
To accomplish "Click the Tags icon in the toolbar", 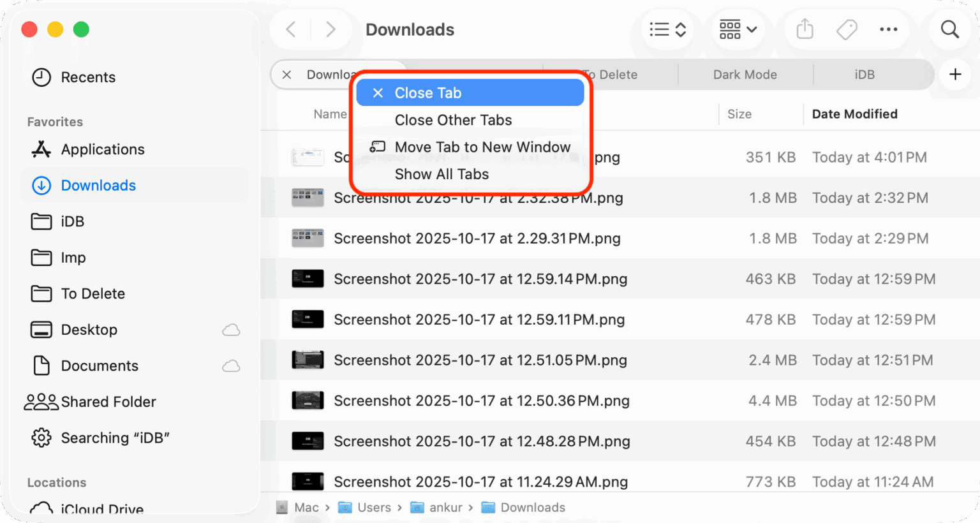I will point(847,29).
